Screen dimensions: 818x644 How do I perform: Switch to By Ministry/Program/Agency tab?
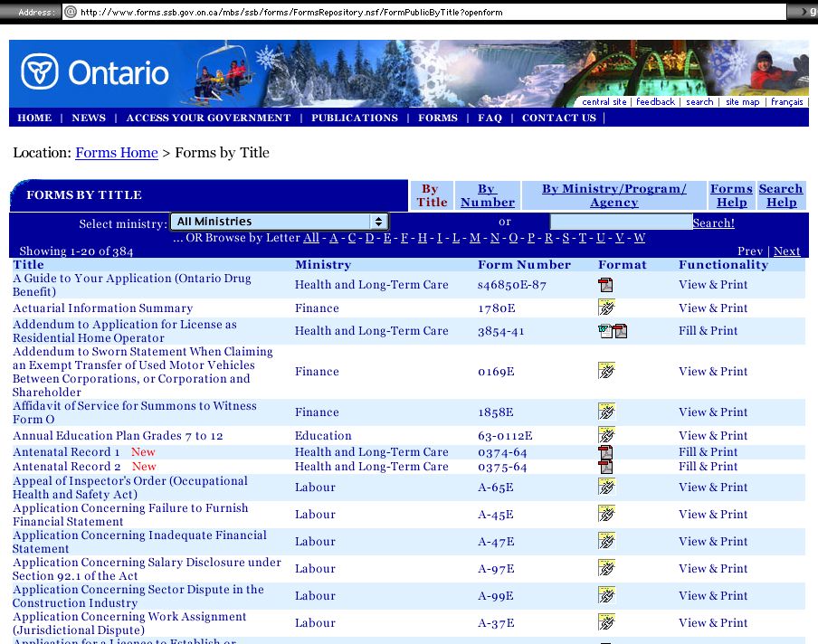coord(613,195)
